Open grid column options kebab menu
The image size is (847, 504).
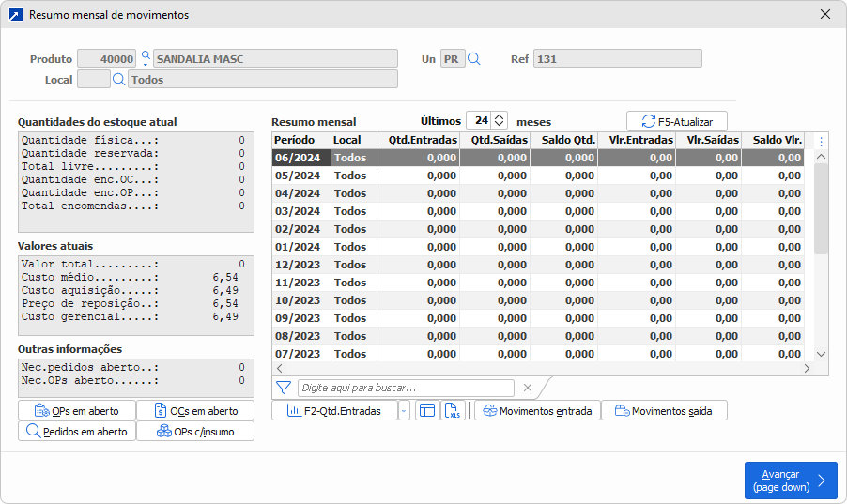(x=821, y=142)
